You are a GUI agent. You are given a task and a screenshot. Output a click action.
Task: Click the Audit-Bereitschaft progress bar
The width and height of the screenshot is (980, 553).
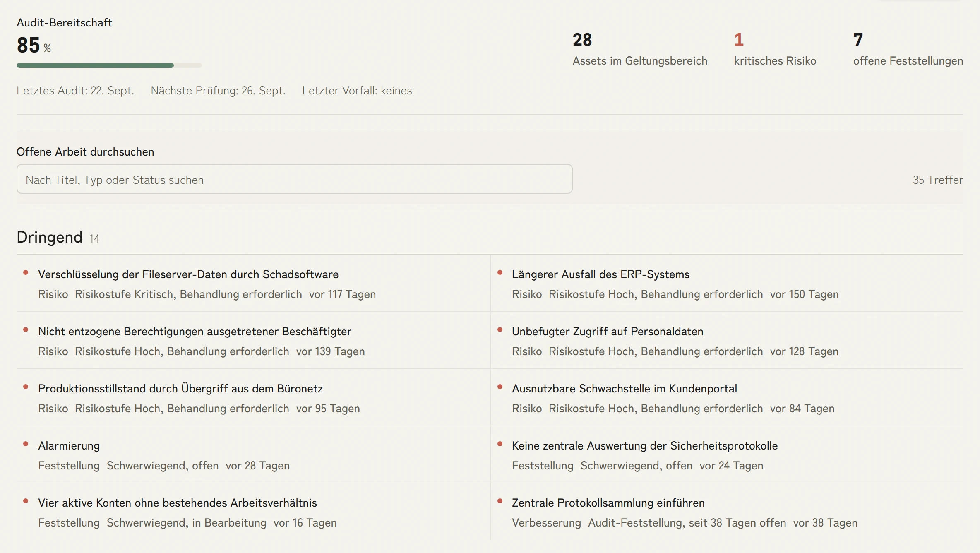click(109, 65)
